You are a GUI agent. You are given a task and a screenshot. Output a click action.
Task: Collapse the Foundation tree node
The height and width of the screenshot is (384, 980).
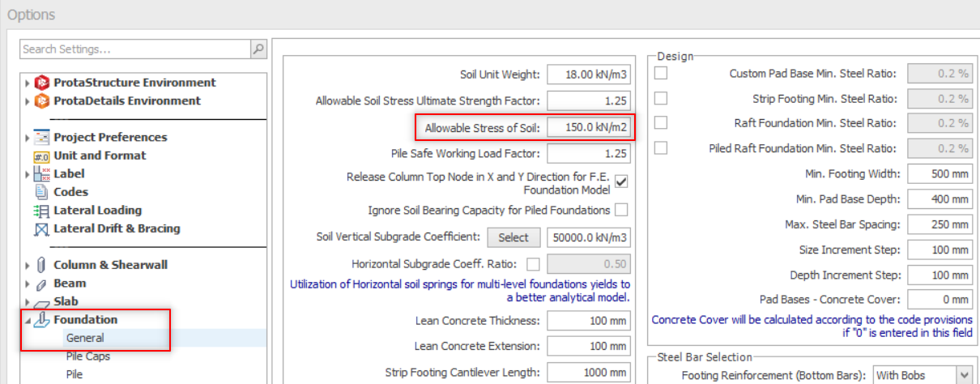coord(28,320)
